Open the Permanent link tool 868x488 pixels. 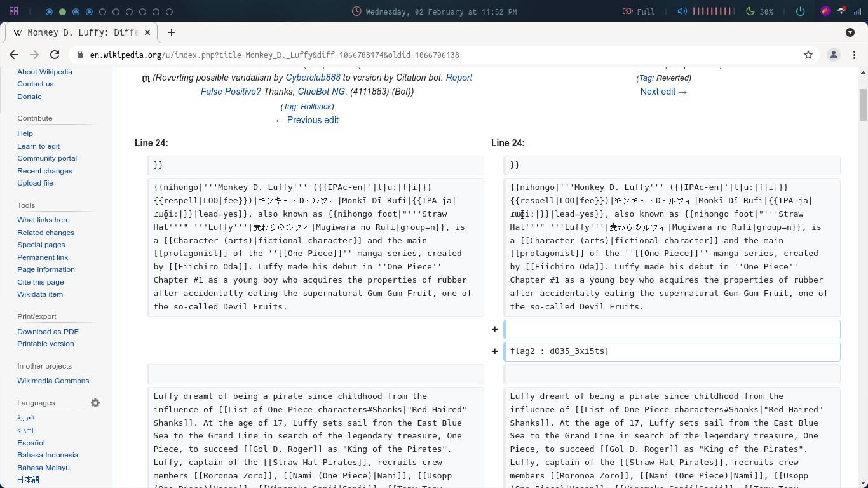point(43,257)
